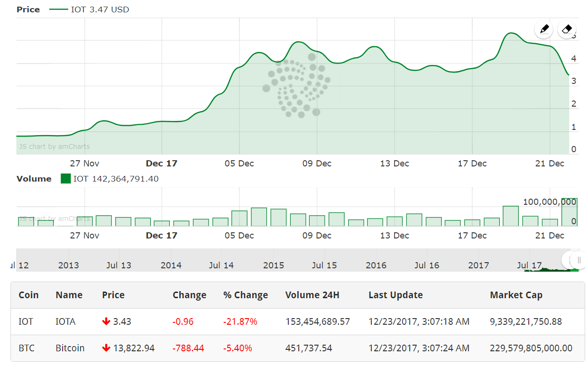Sort the table by Coin column

click(28, 295)
